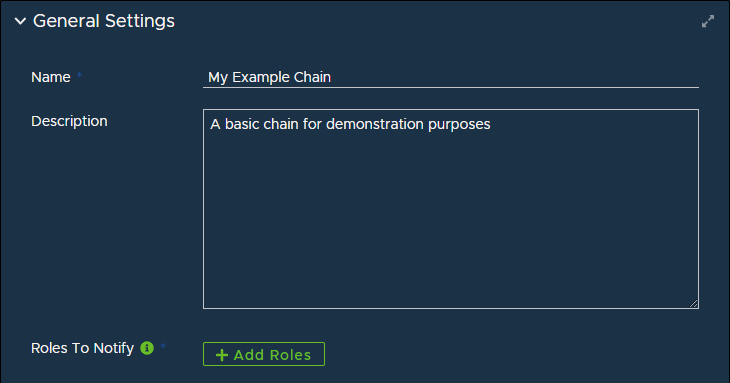Open the Roles To Notify info icon

[x=147, y=348]
